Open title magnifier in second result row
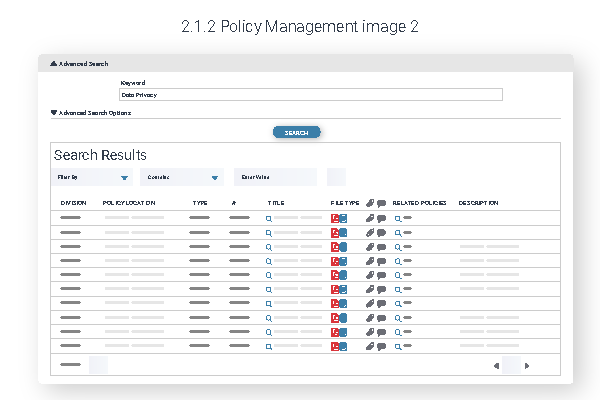Image resolution: width=600 pixels, height=400 pixels. pyautogui.click(x=269, y=233)
